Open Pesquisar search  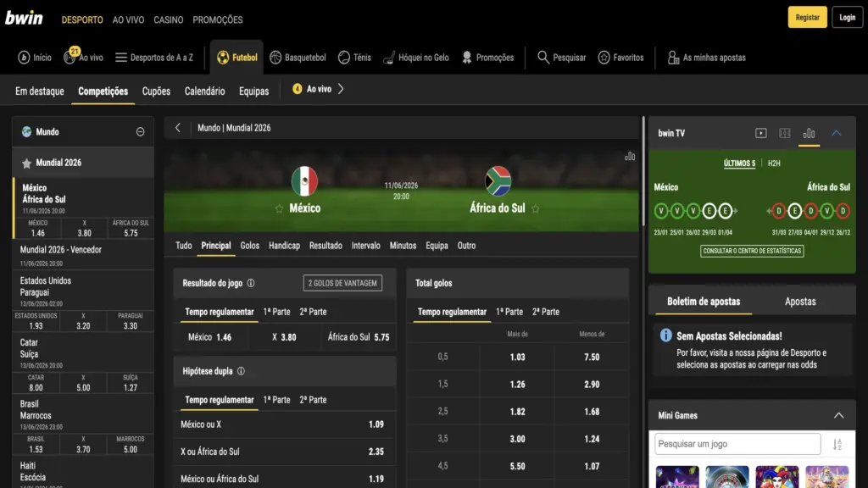coord(561,58)
